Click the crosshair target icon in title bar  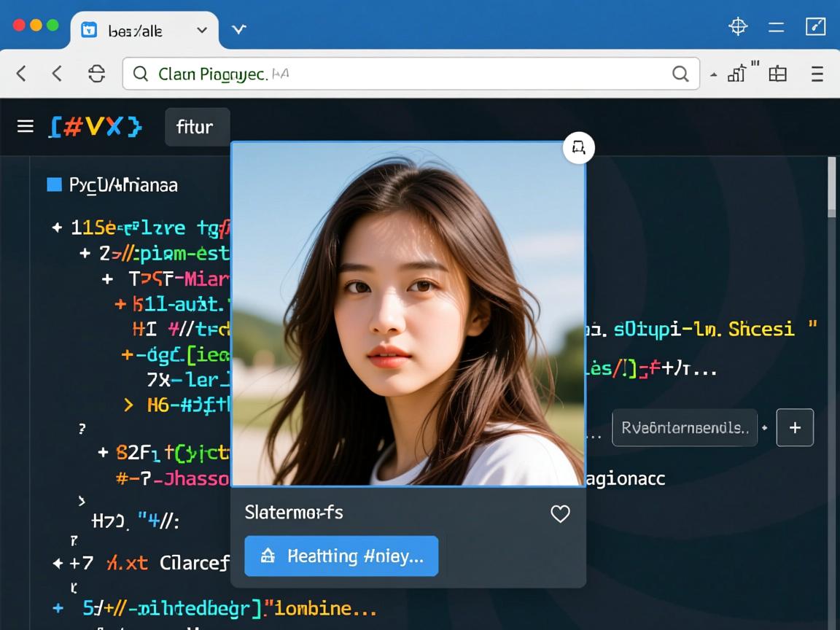738,27
